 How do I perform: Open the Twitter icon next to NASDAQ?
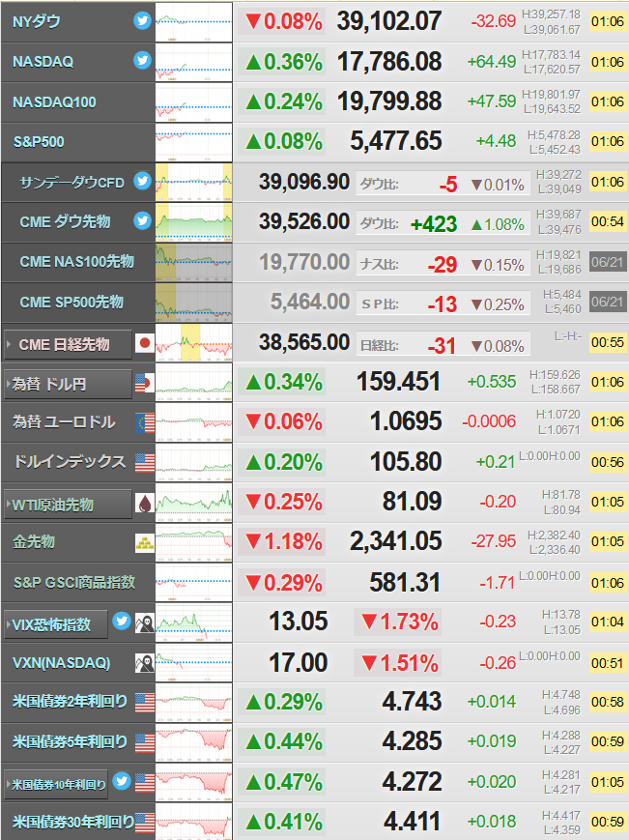tap(142, 61)
